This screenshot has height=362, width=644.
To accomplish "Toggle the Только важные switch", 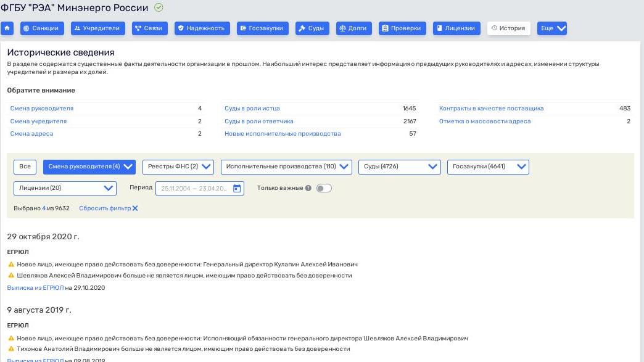I will 324,188.
